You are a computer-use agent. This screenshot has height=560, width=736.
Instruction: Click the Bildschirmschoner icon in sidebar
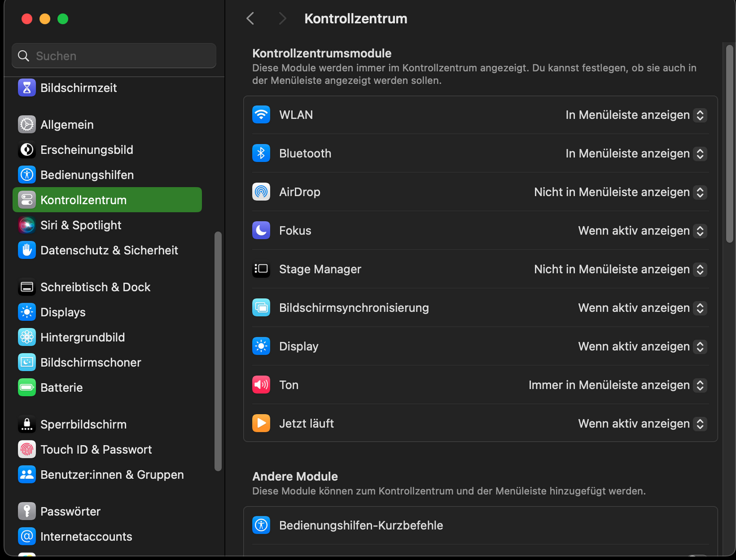27,362
